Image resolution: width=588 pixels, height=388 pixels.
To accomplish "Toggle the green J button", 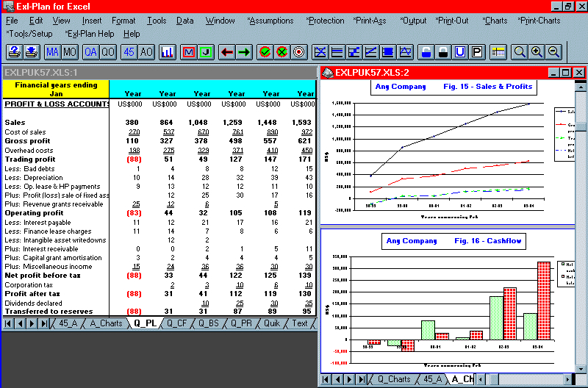I will [x=205, y=52].
